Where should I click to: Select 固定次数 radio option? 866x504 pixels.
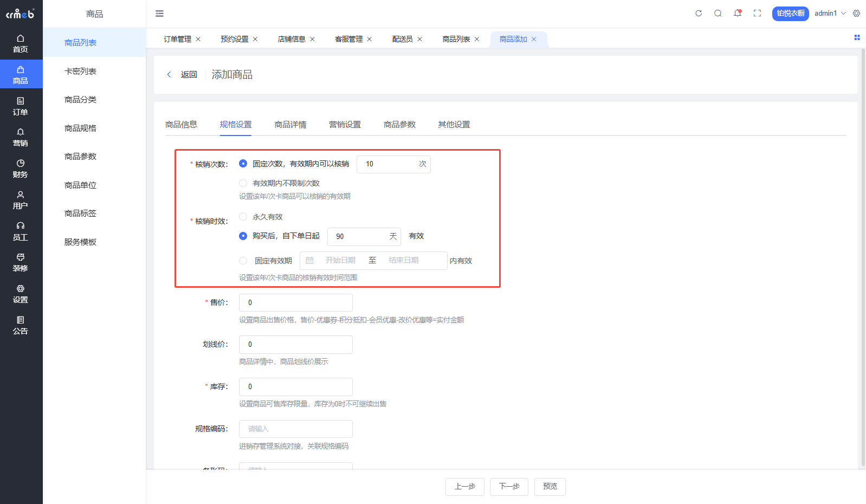pos(243,164)
